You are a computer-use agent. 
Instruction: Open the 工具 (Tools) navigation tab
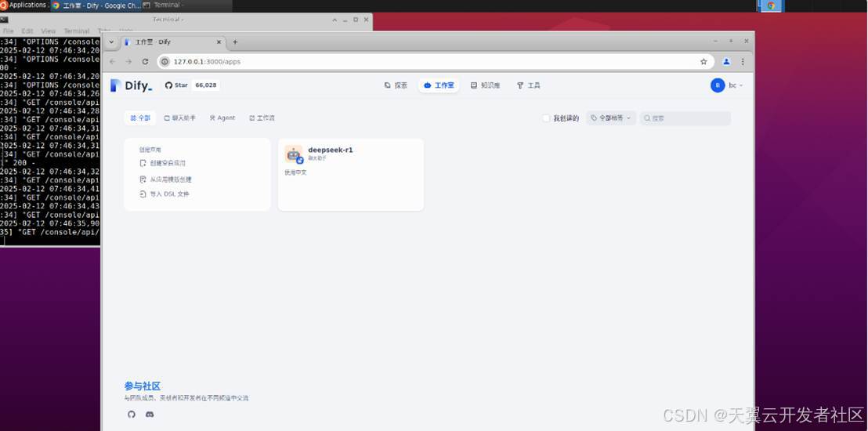[x=529, y=85]
